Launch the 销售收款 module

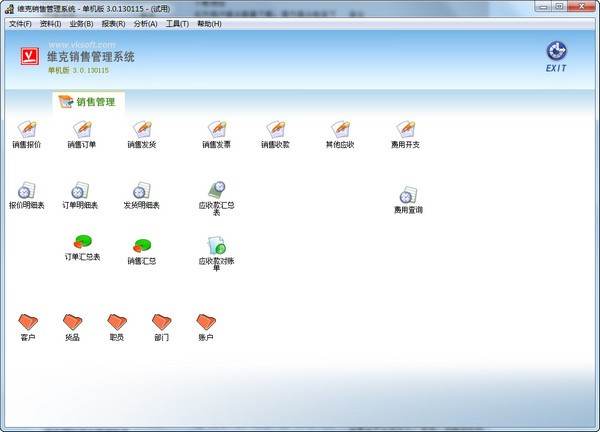coord(275,130)
